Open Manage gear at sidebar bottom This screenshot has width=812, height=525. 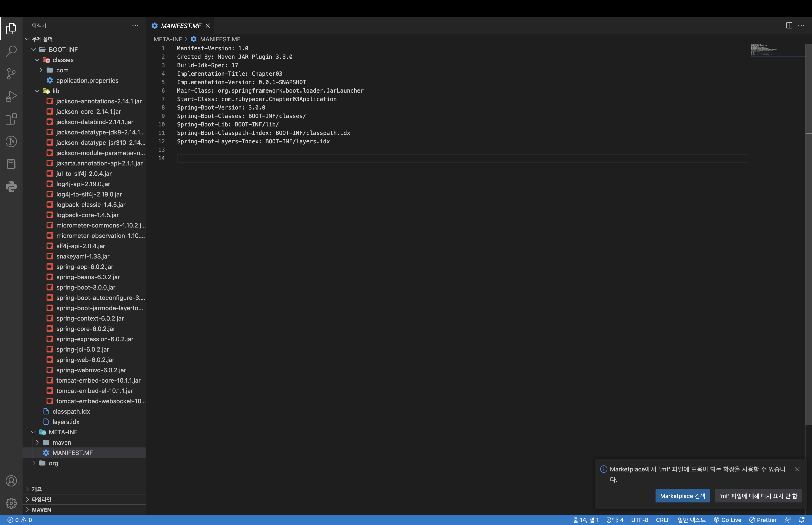[x=11, y=503]
